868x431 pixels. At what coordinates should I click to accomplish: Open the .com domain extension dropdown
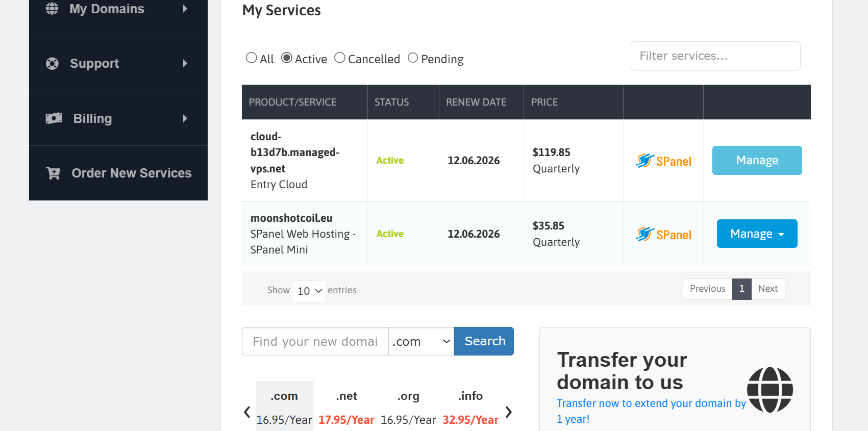pos(421,341)
